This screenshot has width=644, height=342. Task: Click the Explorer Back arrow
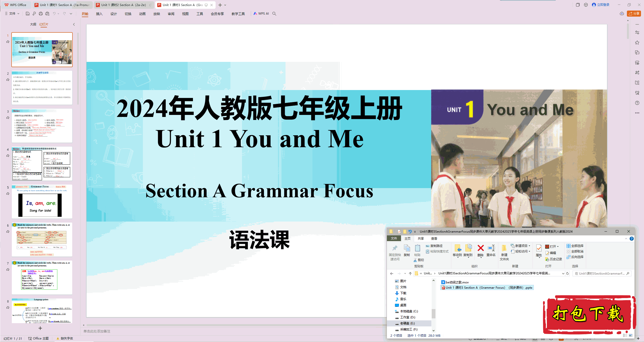coord(392,273)
